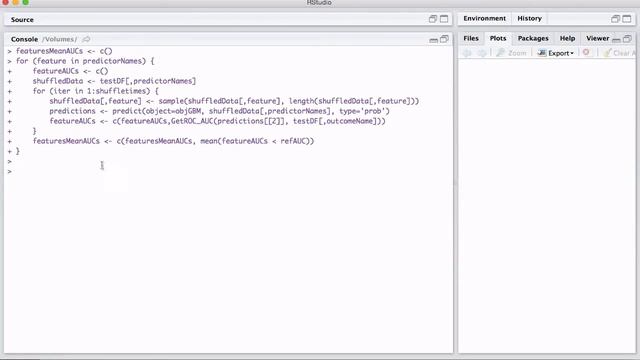Maximize the Source pane icon

(444, 19)
